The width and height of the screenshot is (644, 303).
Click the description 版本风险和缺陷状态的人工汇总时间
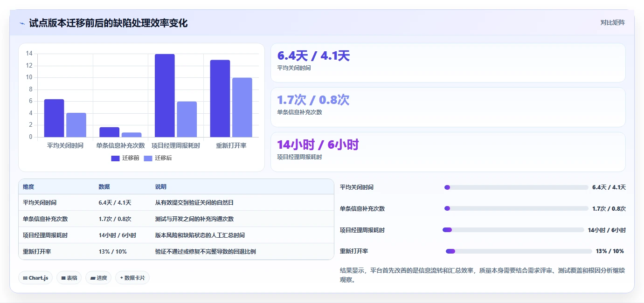pos(200,235)
